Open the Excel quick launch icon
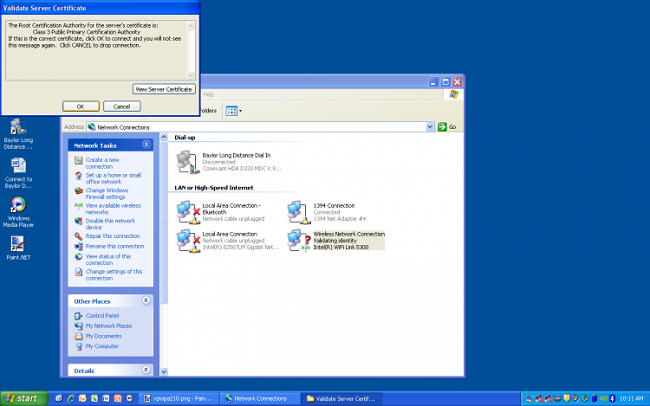The width and height of the screenshot is (650, 406). (94, 398)
